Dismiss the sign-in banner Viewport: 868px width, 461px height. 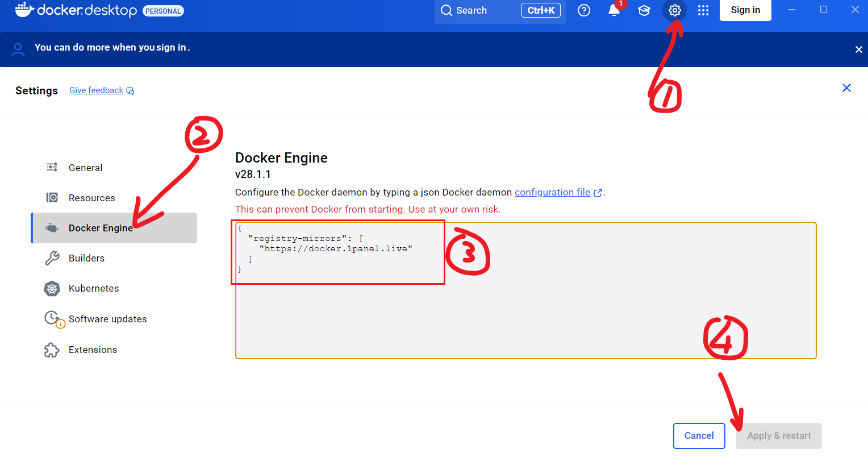click(858, 49)
